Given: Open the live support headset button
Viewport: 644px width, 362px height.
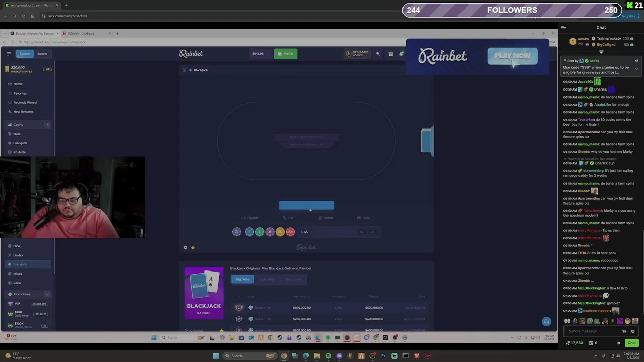Looking at the screenshot, I should (546, 322).
